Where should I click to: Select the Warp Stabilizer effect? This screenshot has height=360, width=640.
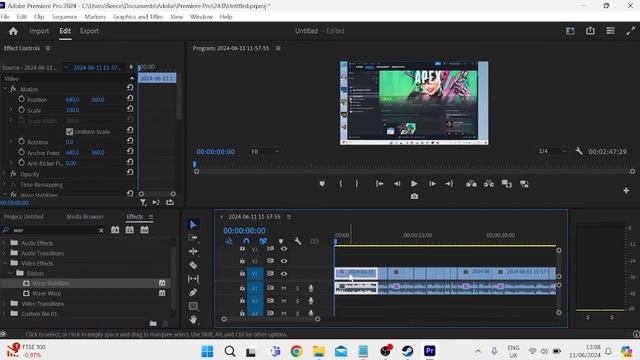[x=51, y=283]
